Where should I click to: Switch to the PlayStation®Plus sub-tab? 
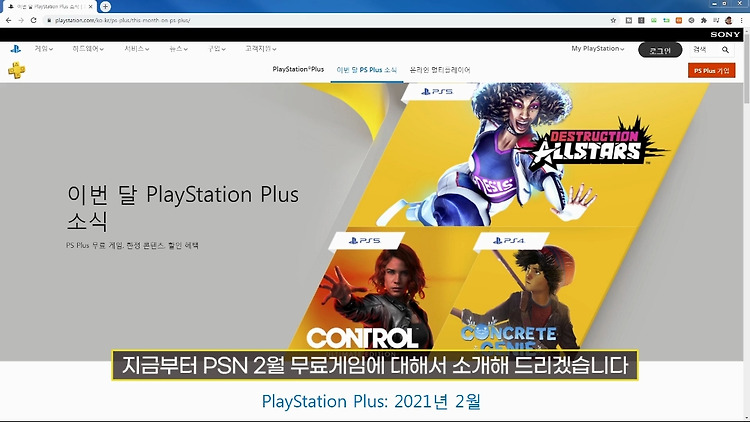point(298,70)
